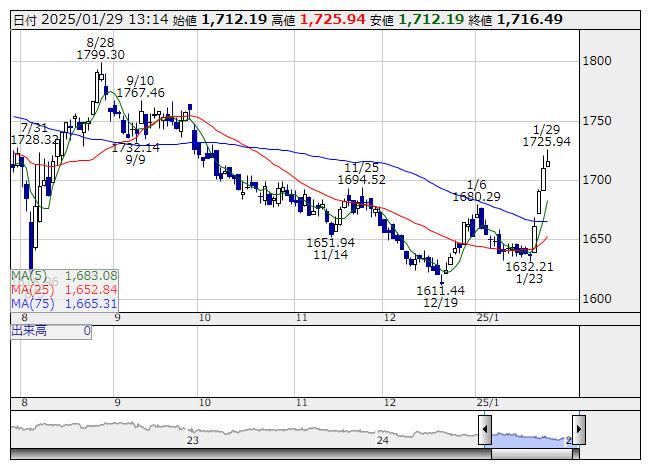
Task: Click the 高値 value 1,725.94 in header
Action: 332,19
